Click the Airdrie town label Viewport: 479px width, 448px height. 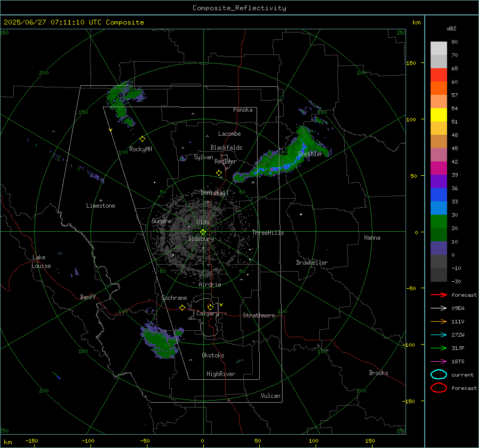tap(210, 284)
